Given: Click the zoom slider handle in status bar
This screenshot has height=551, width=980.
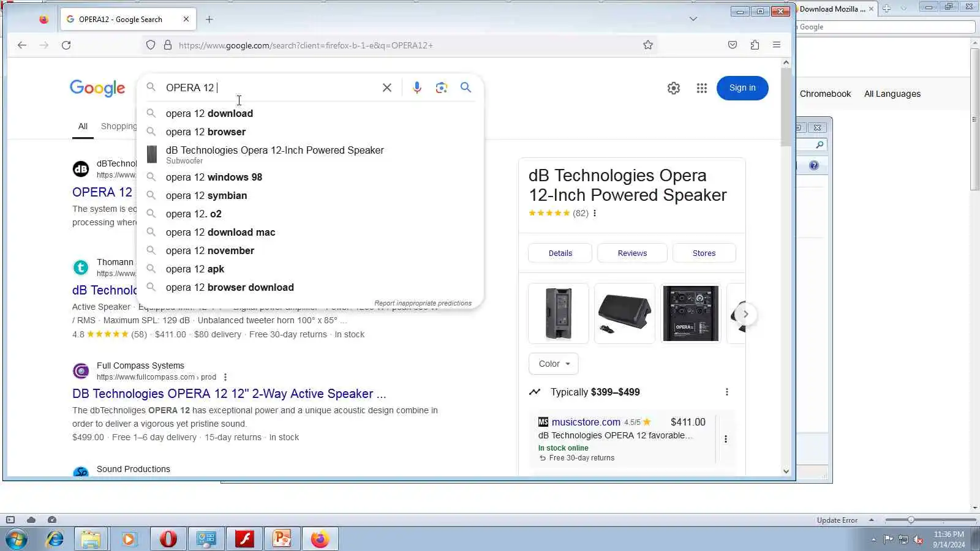Looking at the screenshot, I should point(911,520).
